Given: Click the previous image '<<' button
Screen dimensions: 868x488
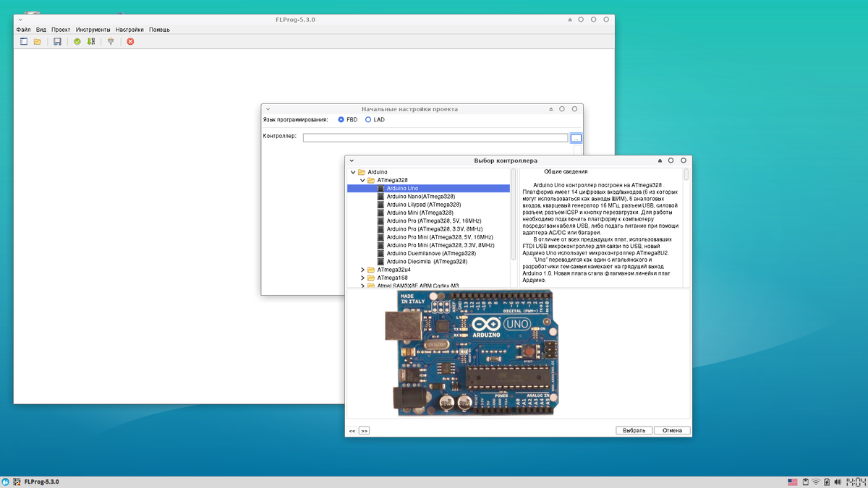Looking at the screenshot, I should tap(352, 430).
